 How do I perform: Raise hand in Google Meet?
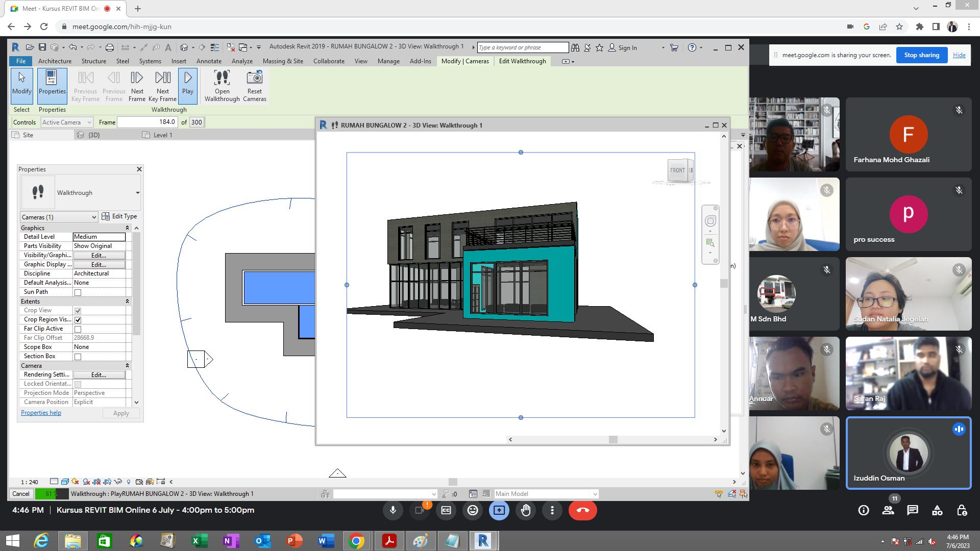tap(526, 510)
